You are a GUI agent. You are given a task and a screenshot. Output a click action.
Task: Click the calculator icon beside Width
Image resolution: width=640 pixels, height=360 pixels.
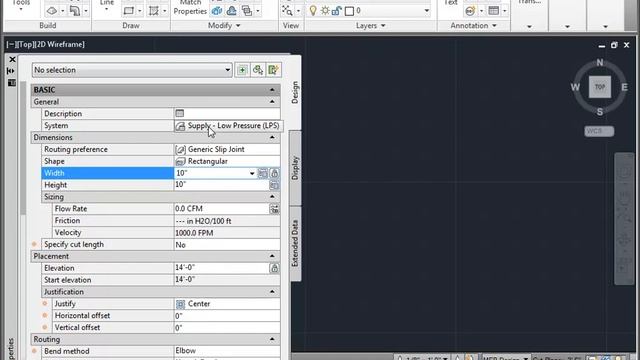point(263,173)
